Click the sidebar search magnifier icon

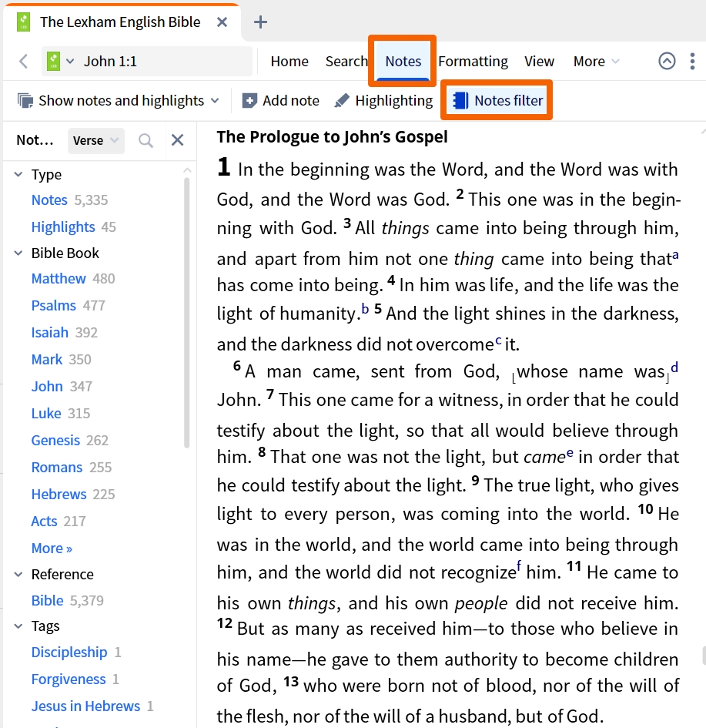pos(146,140)
